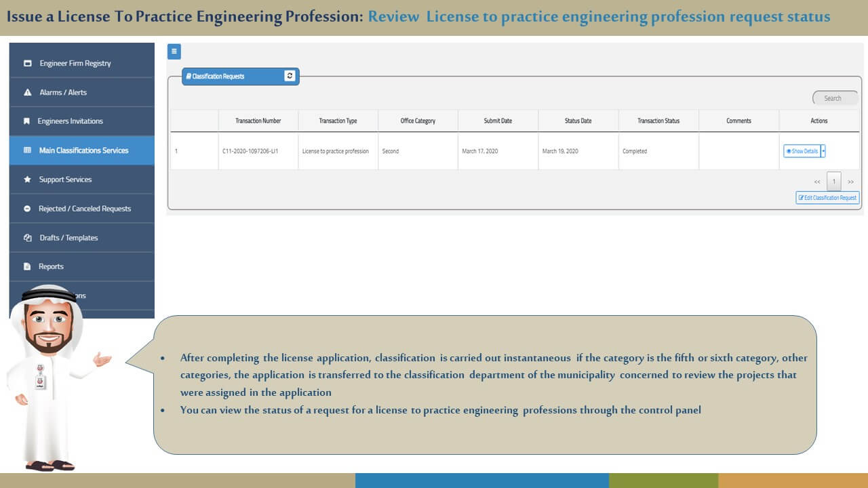Click the Edit Classification Request button
The height and width of the screenshot is (488, 868).
tap(827, 198)
